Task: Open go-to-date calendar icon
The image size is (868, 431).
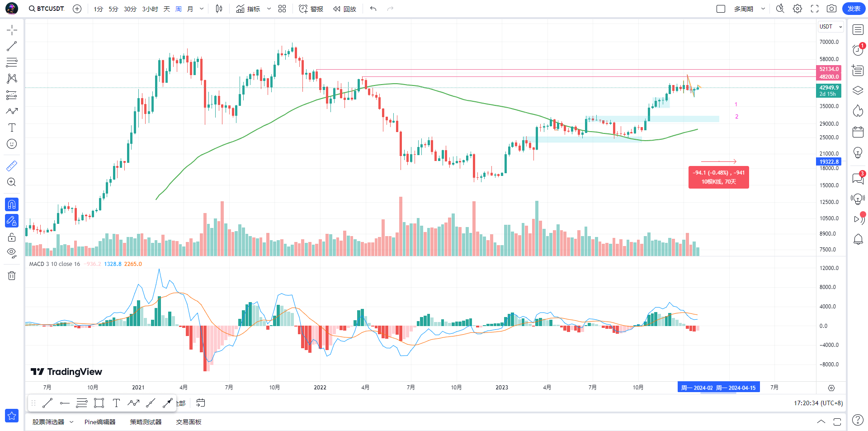Action: click(x=201, y=403)
